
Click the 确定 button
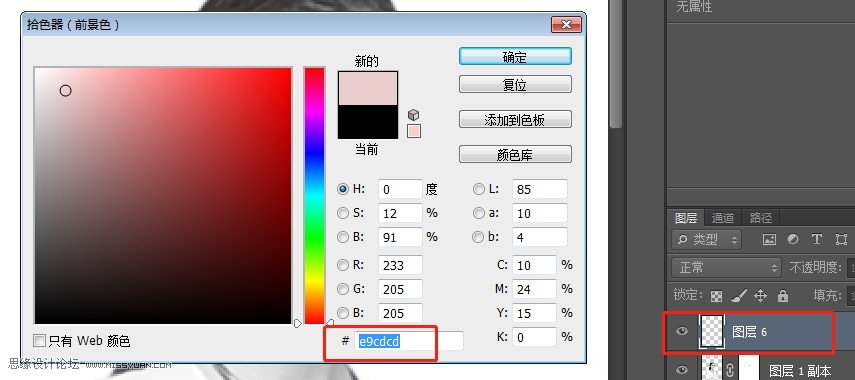[x=515, y=56]
